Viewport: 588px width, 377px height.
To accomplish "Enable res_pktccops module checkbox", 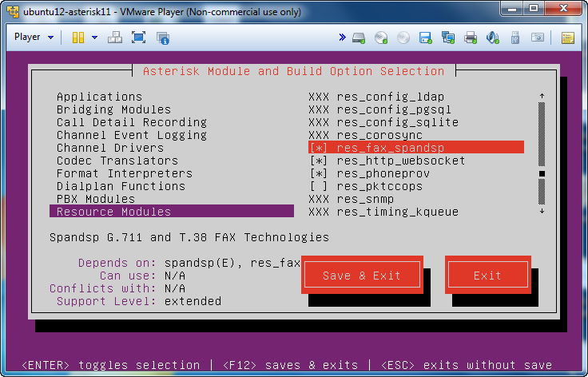I will click(x=319, y=186).
